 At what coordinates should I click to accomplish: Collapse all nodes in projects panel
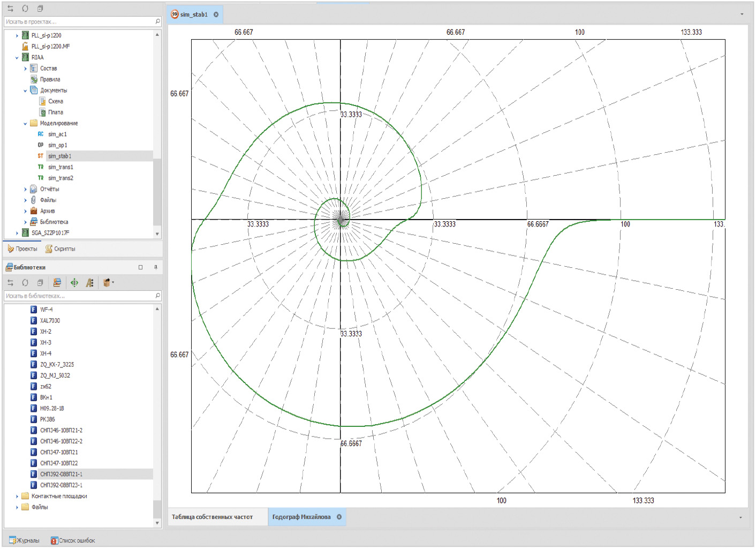click(x=40, y=9)
